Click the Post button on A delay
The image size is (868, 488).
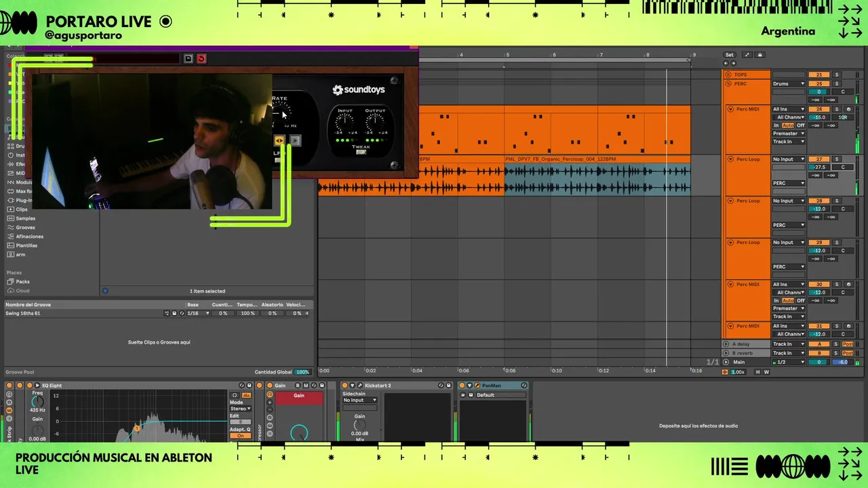(x=847, y=344)
